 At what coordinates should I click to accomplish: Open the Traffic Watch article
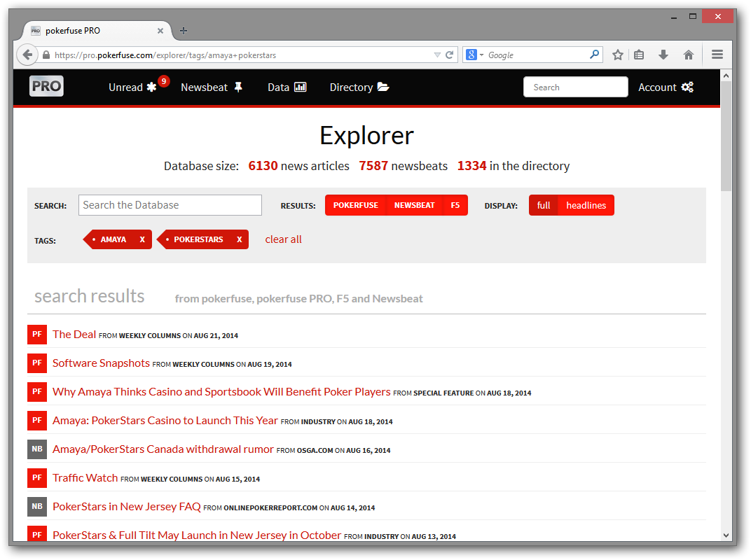pyautogui.click(x=85, y=477)
